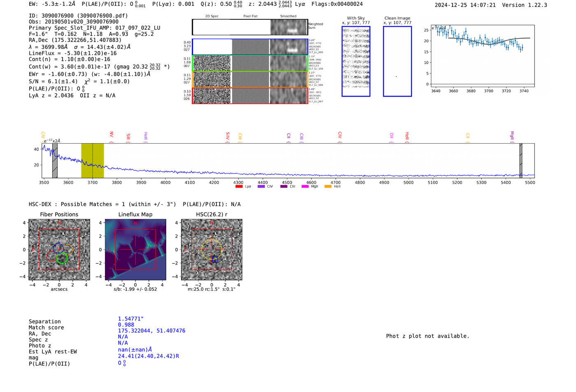Select the Weighted Sum 2D spectrum row
Image resolution: width=576 pixels, height=392 pixels.
pos(250,27)
